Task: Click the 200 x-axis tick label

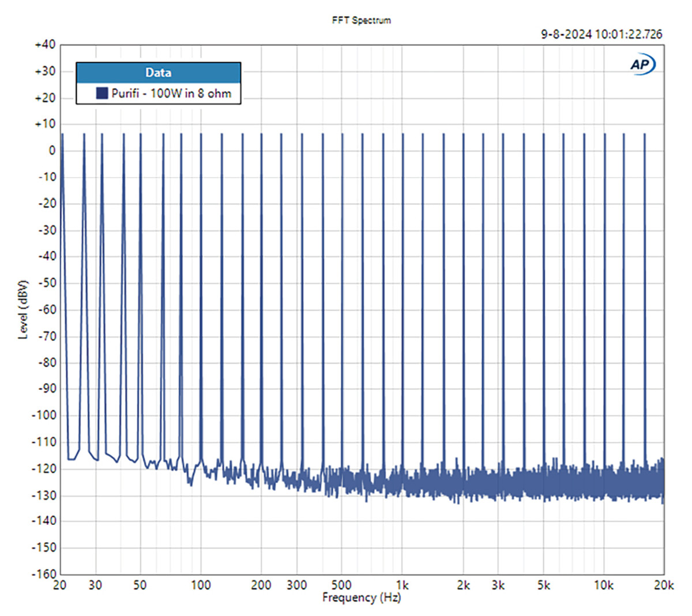Action: pyautogui.click(x=261, y=585)
